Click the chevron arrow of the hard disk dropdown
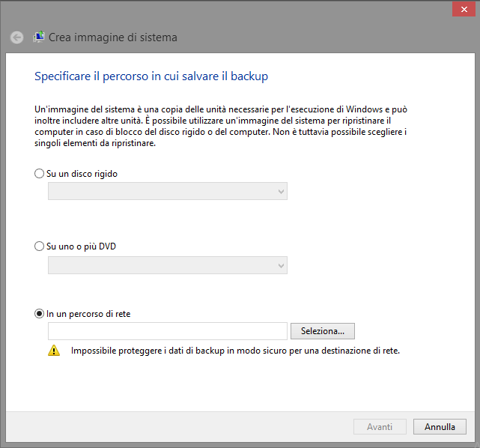 281,192
